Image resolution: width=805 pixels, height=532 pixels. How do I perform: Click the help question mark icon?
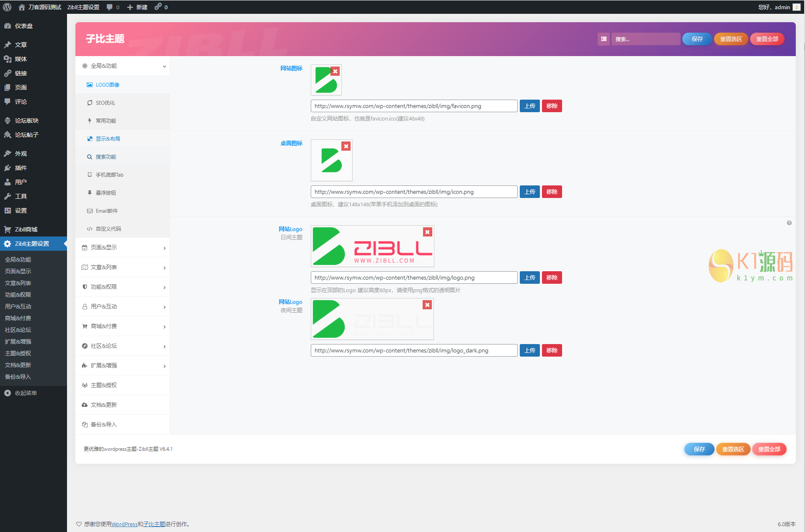[x=789, y=223]
